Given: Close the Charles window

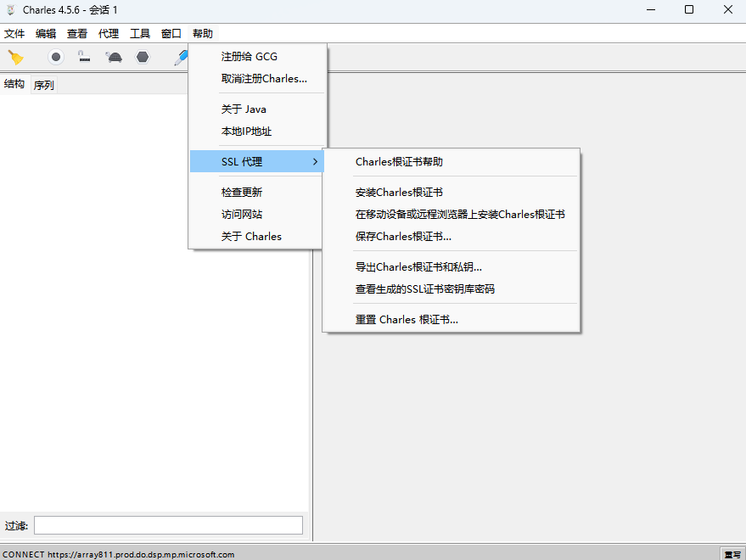Looking at the screenshot, I should click(728, 9).
